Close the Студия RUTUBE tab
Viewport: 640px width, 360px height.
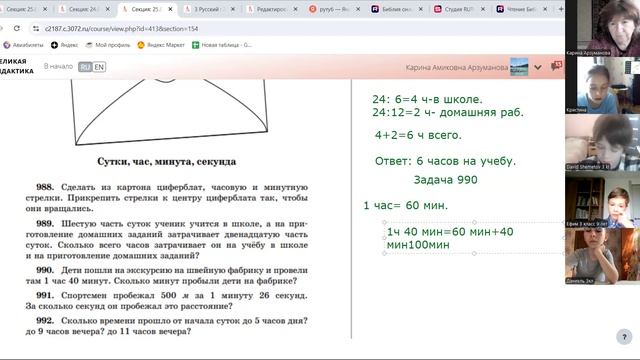click(483, 9)
